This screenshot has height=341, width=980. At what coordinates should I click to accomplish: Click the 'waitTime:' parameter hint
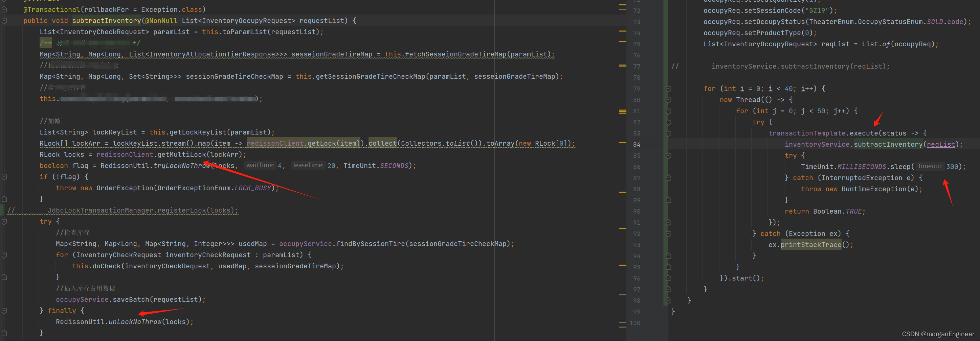pyautogui.click(x=260, y=166)
